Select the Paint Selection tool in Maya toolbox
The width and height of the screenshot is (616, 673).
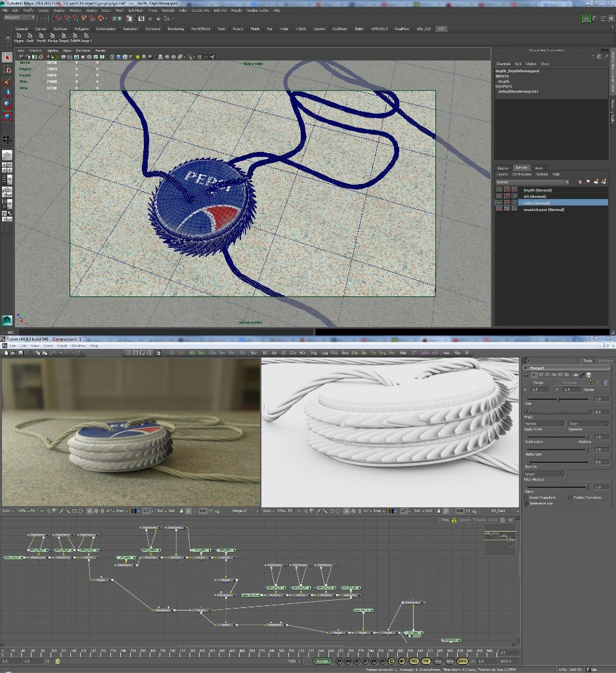pyautogui.click(x=7, y=81)
